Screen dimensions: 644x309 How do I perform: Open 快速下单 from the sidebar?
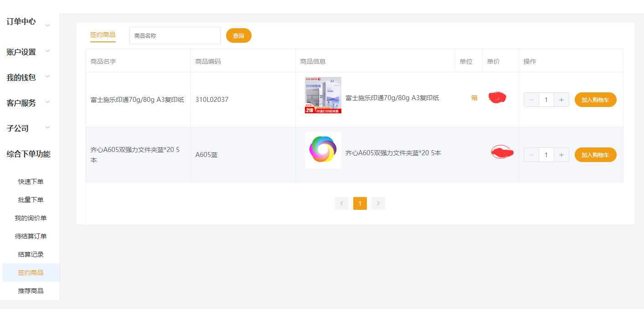coord(31,181)
